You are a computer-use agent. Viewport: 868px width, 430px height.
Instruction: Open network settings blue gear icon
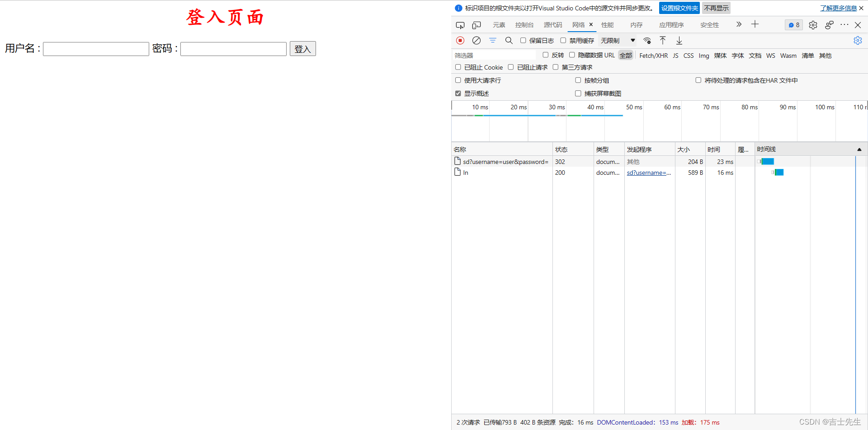click(858, 41)
